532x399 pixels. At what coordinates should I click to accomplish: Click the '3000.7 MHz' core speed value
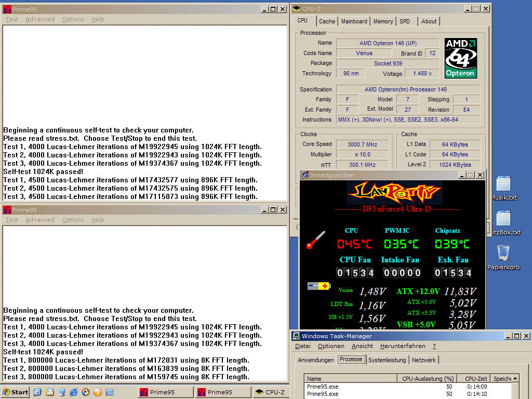click(362, 144)
